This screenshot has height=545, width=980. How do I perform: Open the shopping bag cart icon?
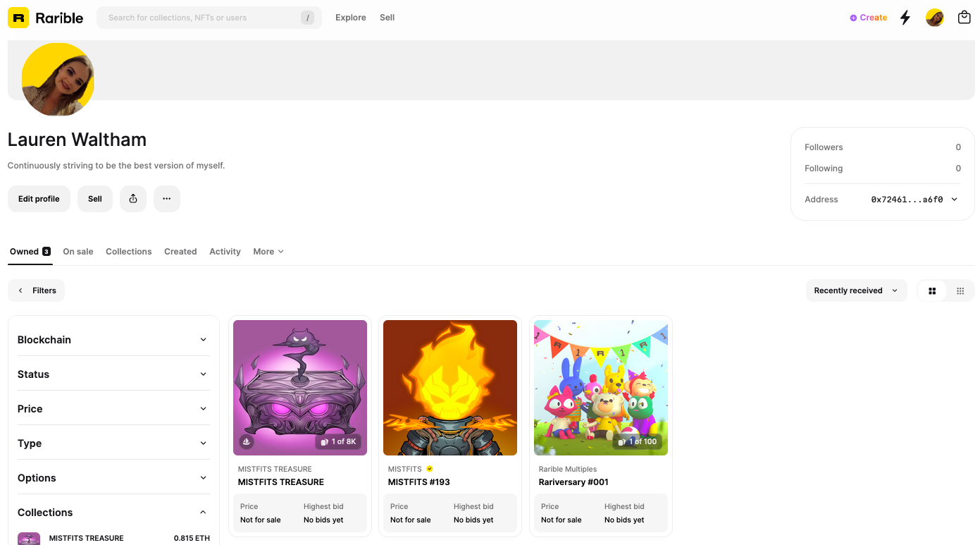964,17
